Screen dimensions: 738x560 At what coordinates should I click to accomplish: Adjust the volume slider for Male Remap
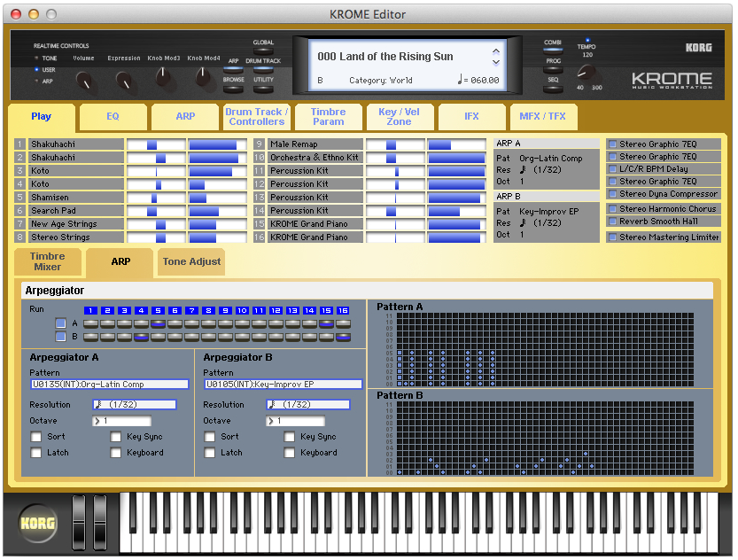click(456, 144)
